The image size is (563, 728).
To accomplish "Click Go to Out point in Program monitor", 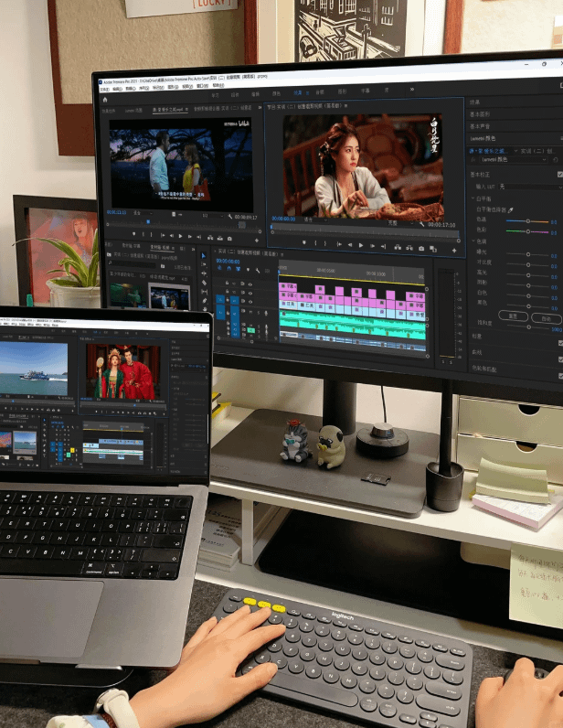I will [383, 247].
